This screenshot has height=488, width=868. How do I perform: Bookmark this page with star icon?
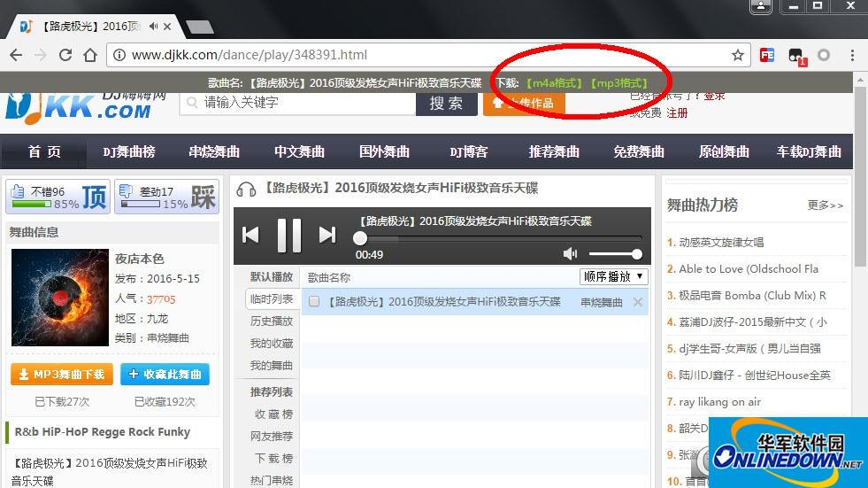[x=737, y=55]
